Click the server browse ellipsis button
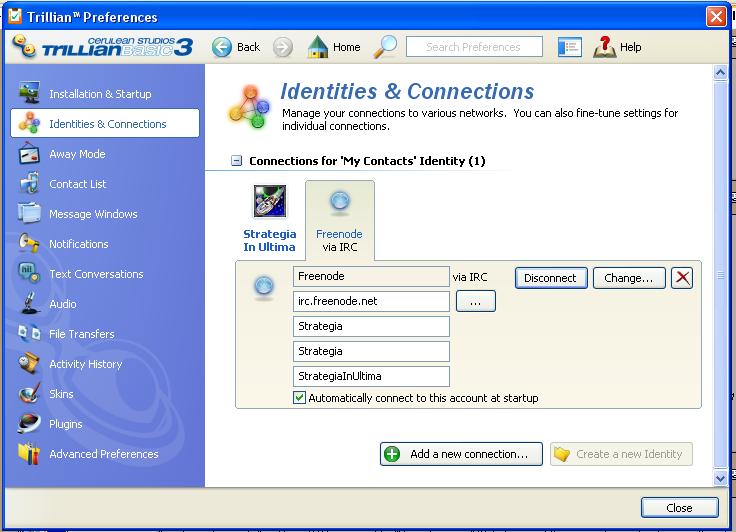Image resolution: width=736 pixels, height=532 pixels. (x=475, y=302)
